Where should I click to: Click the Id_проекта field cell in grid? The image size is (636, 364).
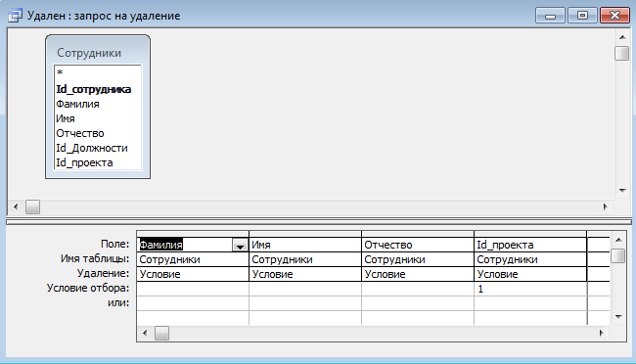[x=530, y=245]
